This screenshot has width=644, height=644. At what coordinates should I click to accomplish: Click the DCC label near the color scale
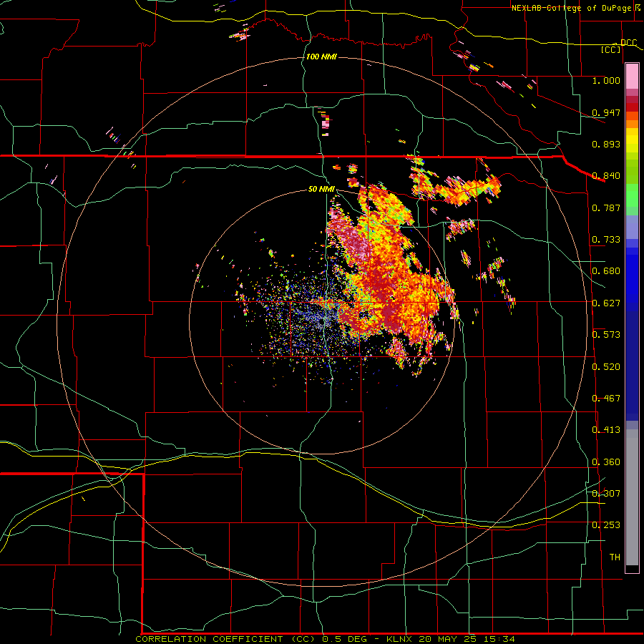click(x=628, y=43)
